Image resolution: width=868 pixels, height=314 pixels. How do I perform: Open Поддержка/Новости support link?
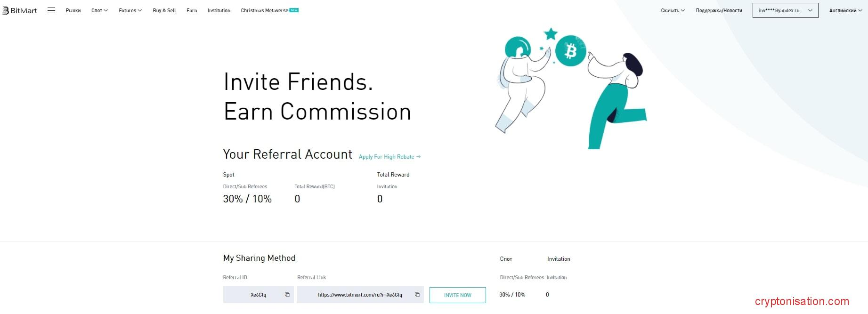(x=719, y=10)
